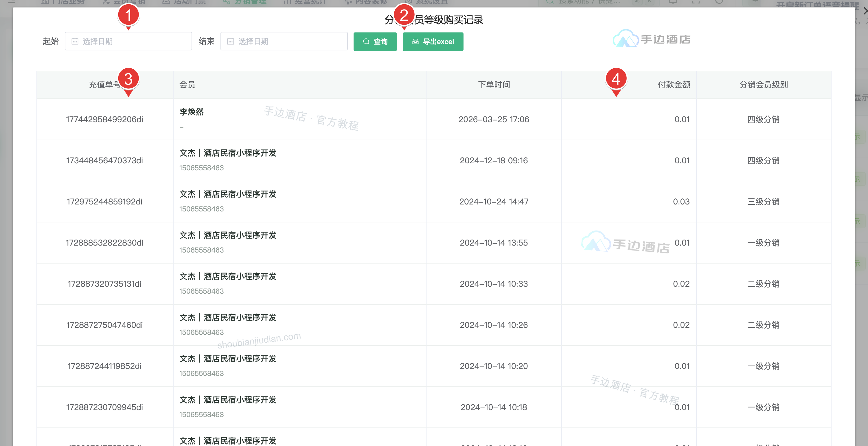Click 二级分销 in the 10:33 row
This screenshot has height=446, width=868.
click(x=764, y=284)
